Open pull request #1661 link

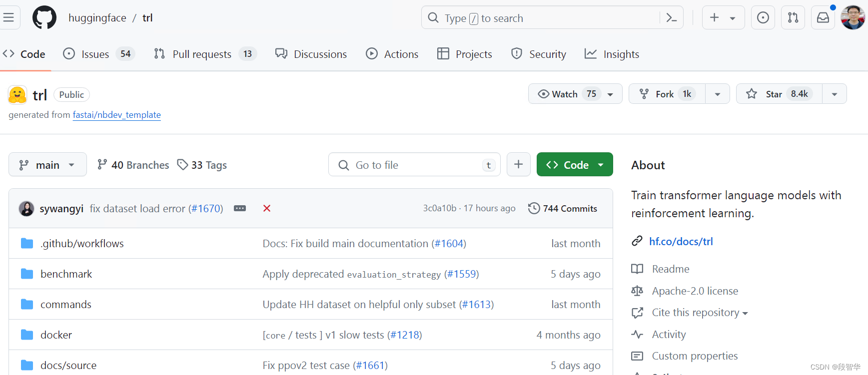tap(370, 366)
